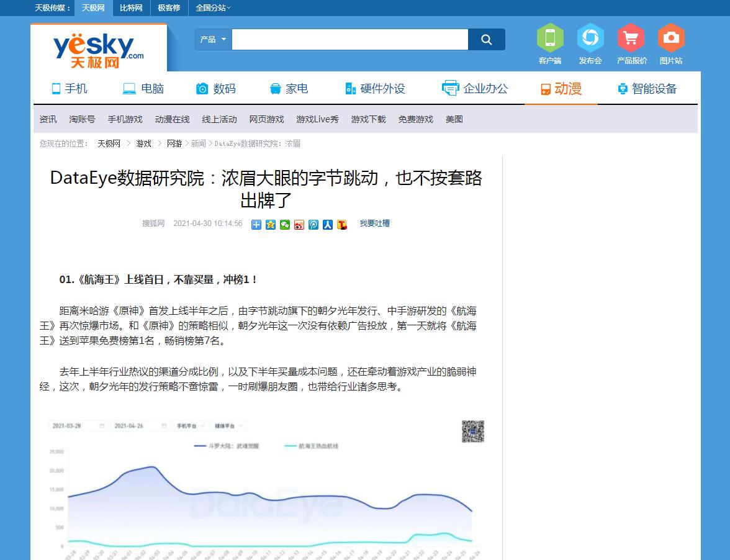
Task: Click 游戏 in breadcrumb
Action: (x=143, y=143)
